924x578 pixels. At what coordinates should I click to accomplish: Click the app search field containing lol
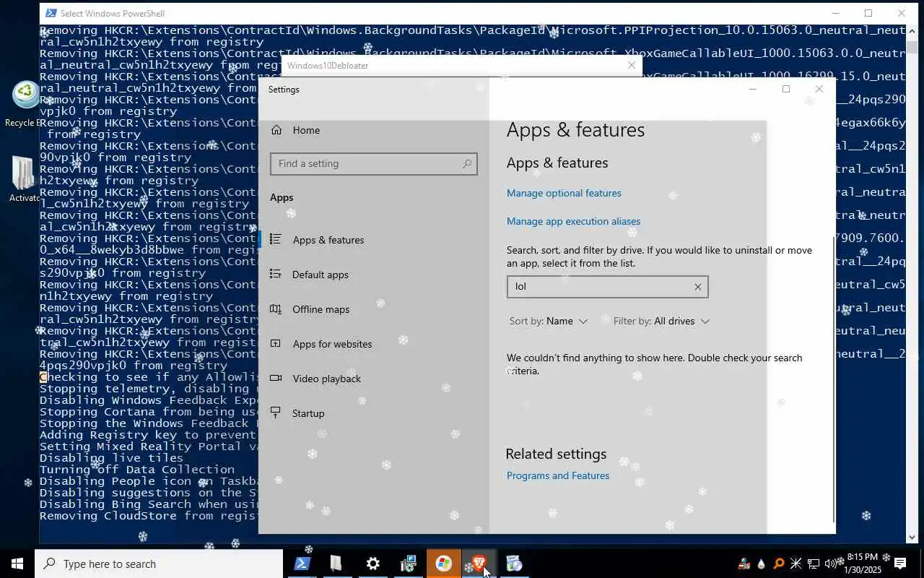coord(607,287)
